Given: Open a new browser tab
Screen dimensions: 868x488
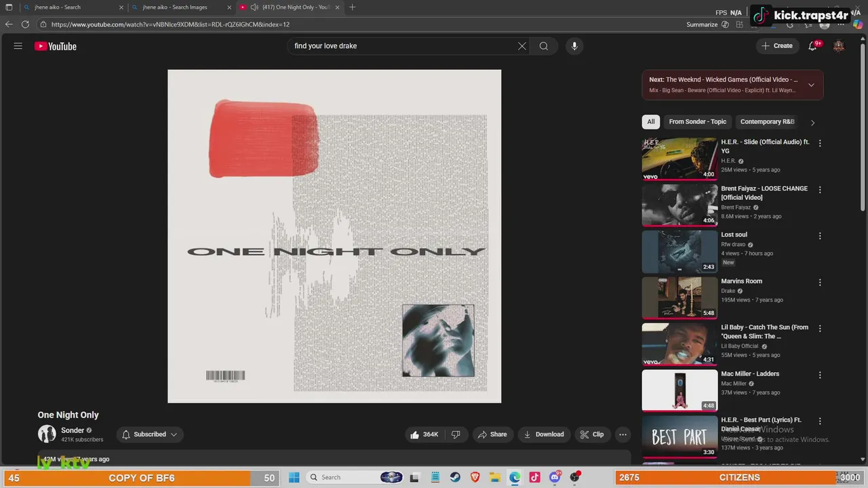Looking at the screenshot, I should point(352,7).
